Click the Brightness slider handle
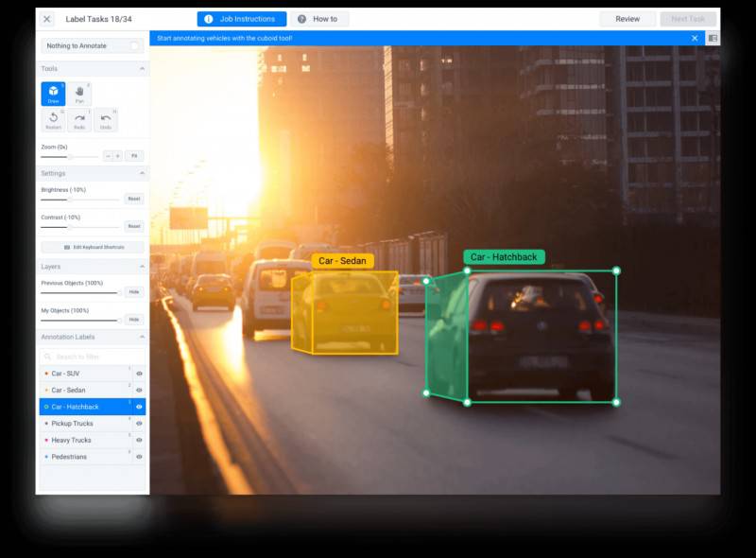Screen dimensions: 756x558 click(x=68, y=200)
